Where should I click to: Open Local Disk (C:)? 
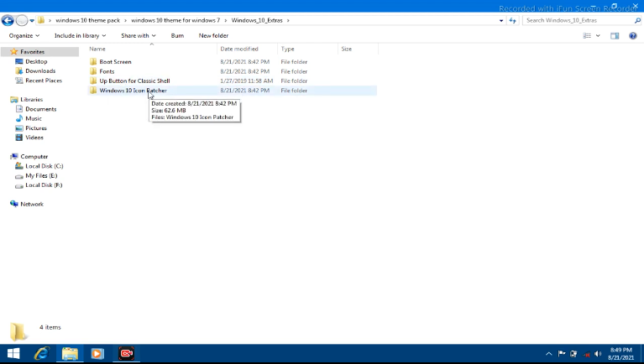(45, 166)
